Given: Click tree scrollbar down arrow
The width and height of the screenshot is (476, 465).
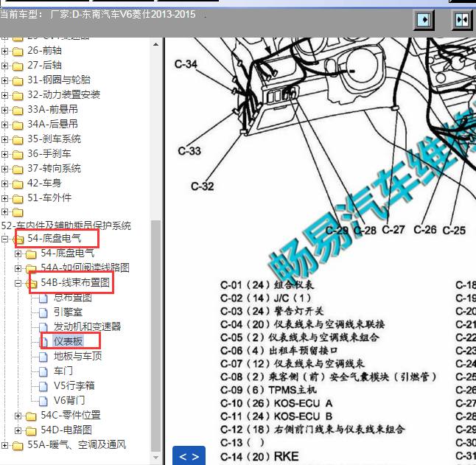Looking at the screenshot, I should click(x=155, y=458).
